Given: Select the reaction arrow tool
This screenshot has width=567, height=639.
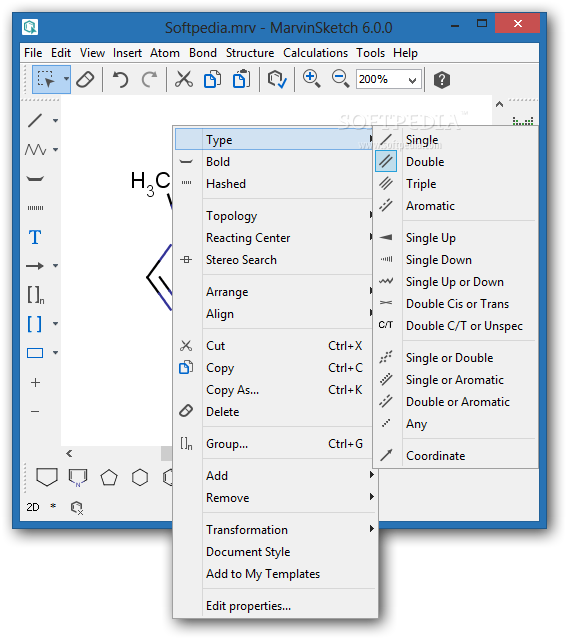Looking at the screenshot, I should [35, 266].
